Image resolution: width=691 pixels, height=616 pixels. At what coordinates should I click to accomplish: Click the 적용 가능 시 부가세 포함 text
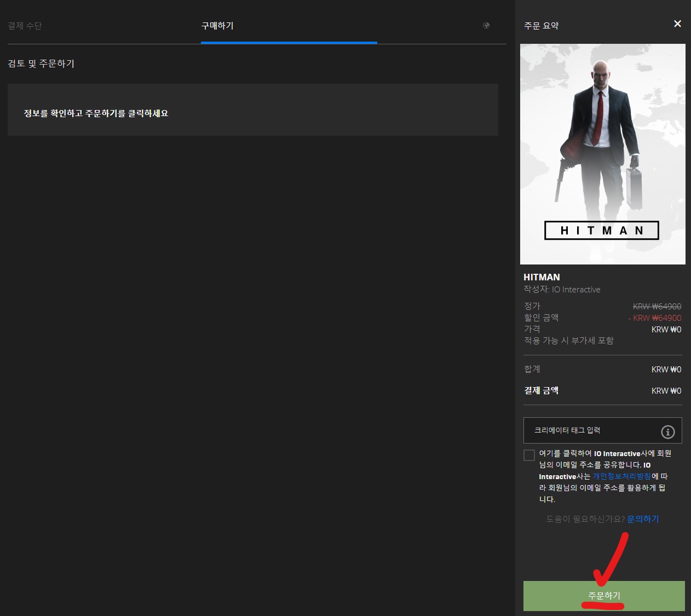pos(569,341)
